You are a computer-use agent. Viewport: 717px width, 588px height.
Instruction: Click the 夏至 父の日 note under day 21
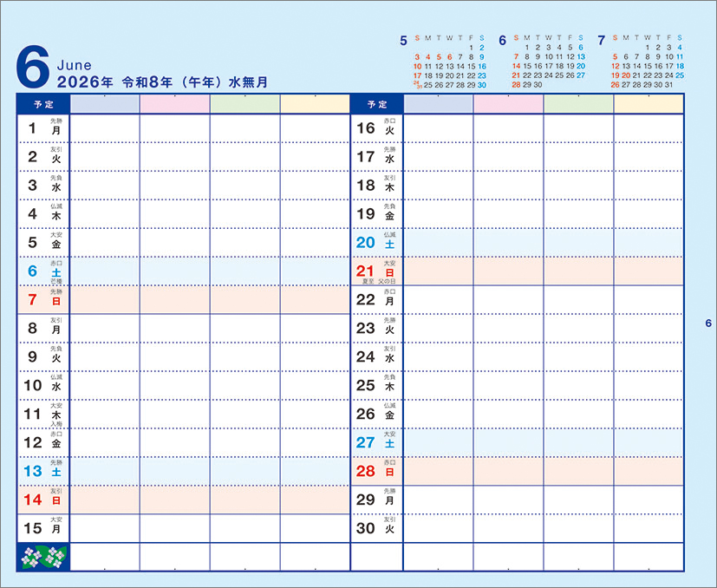[379, 281]
